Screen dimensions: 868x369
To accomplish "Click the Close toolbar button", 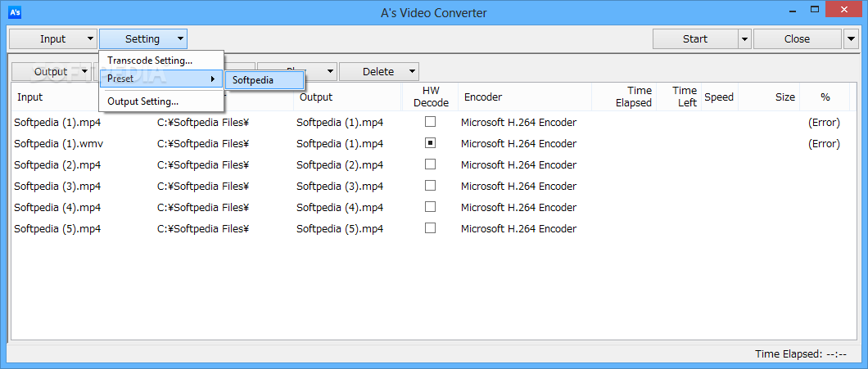I will point(797,39).
